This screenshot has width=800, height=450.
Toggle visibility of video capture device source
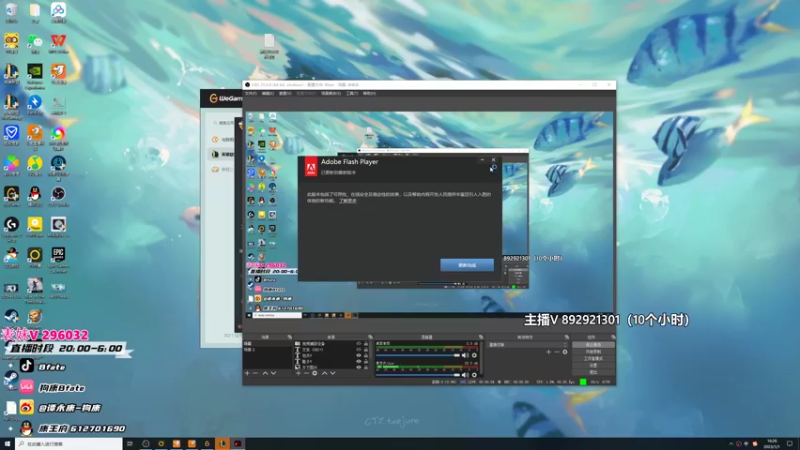(359, 344)
